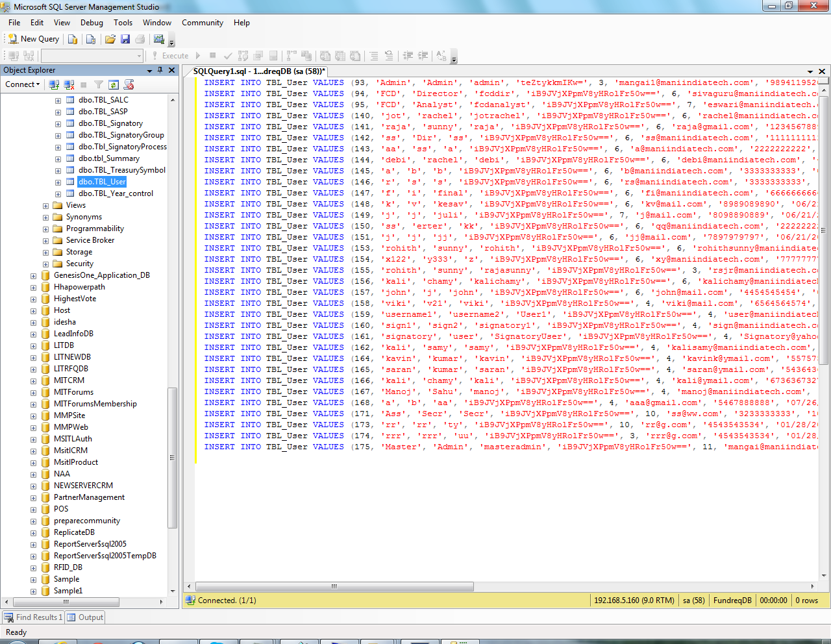Close the Object Explorer panel

click(x=171, y=70)
